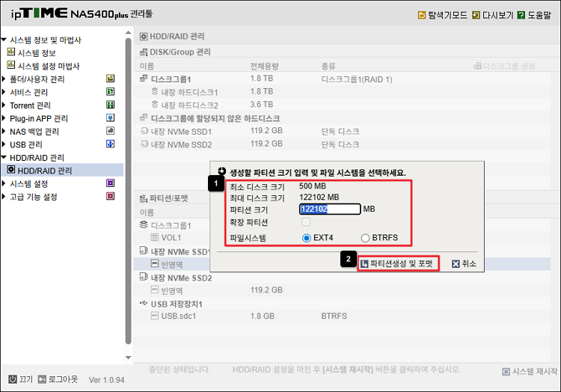Select the EXT4 filesystem radio button
Image resolution: width=561 pixels, height=392 pixels.
click(x=307, y=238)
